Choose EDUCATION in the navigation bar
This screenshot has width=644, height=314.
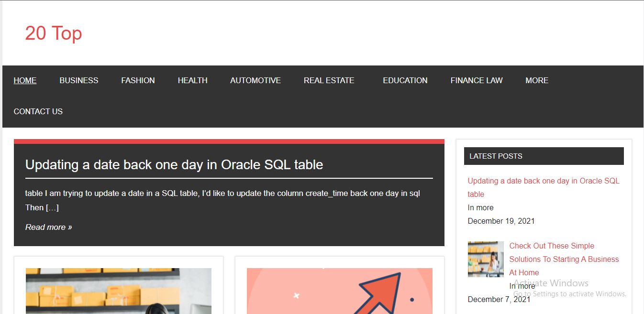point(405,80)
